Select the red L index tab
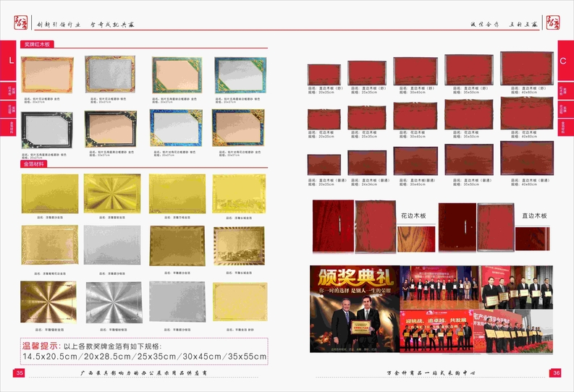The height and width of the screenshot is (392, 574). (10, 62)
